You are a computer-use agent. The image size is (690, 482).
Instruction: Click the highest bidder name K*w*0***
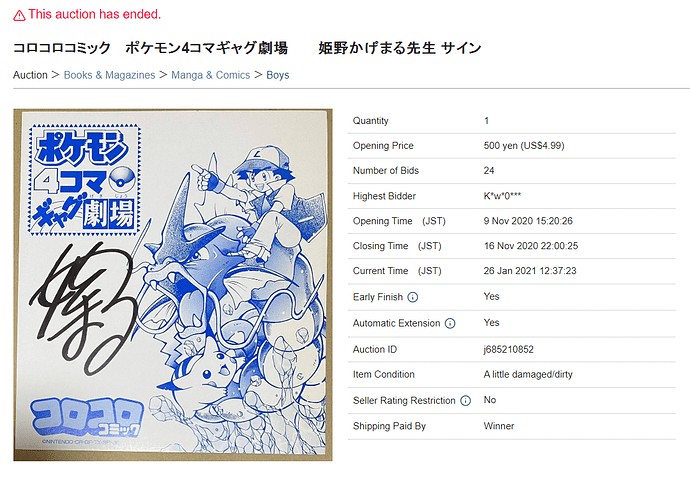tap(502, 196)
